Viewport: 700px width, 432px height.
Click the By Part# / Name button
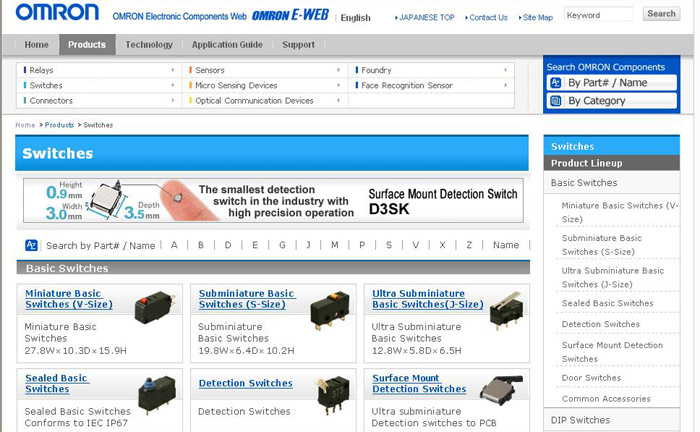click(x=612, y=83)
